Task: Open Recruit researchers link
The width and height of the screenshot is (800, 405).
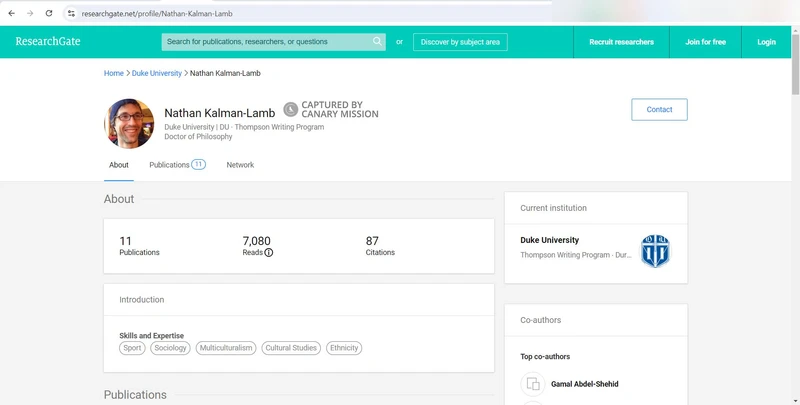Action: tap(621, 42)
